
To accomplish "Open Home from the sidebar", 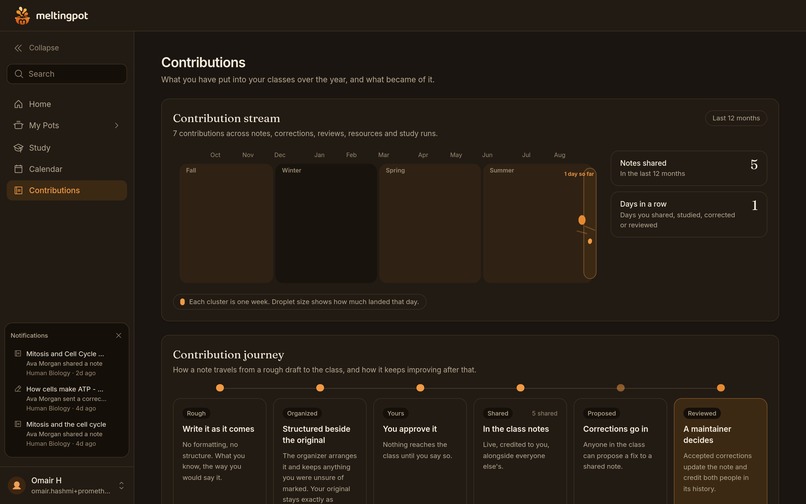I will coord(67,104).
